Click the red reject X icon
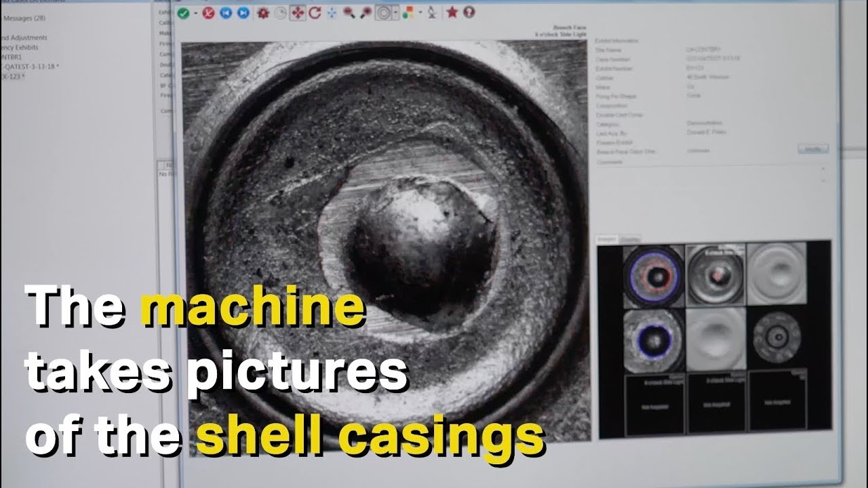Screen dimensions: 868x488 (x=209, y=13)
